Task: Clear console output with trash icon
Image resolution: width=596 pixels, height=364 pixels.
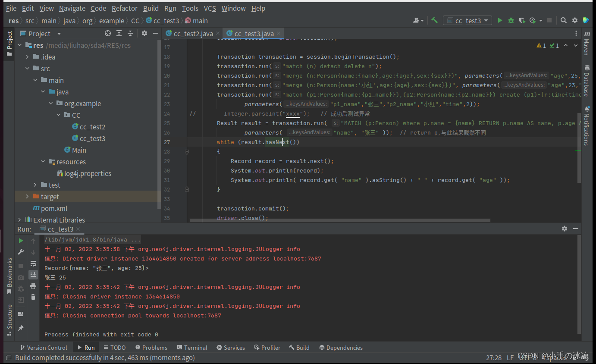Action: tap(33, 297)
